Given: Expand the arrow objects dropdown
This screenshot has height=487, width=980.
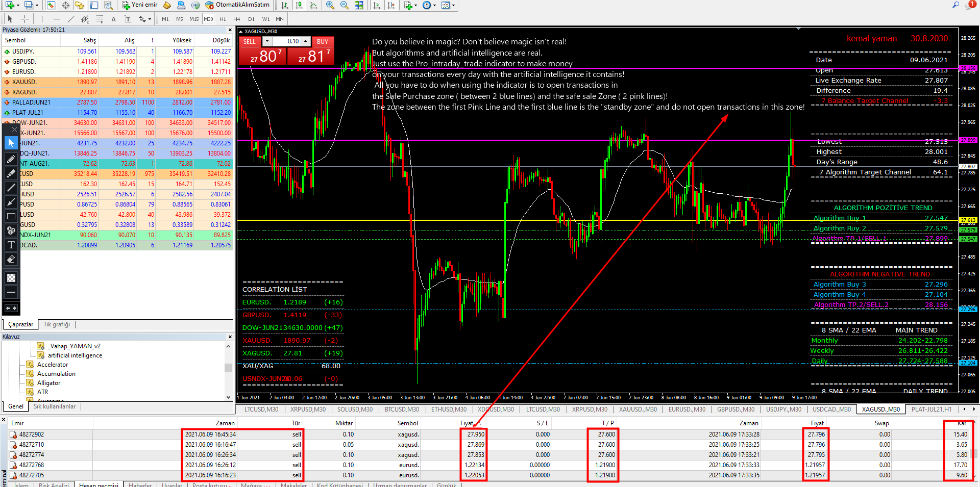Looking at the screenshot, I should pyautogui.click(x=150, y=19).
